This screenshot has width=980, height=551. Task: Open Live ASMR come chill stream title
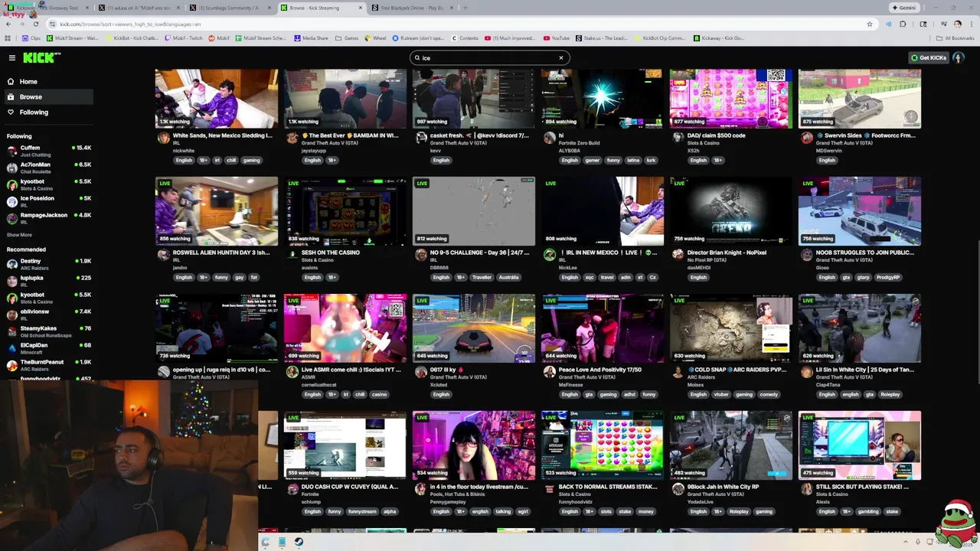pyautogui.click(x=351, y=370)
